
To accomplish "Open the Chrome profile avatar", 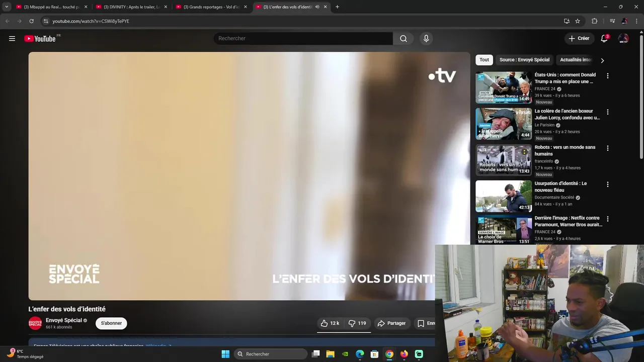I will tap(624, 21).
